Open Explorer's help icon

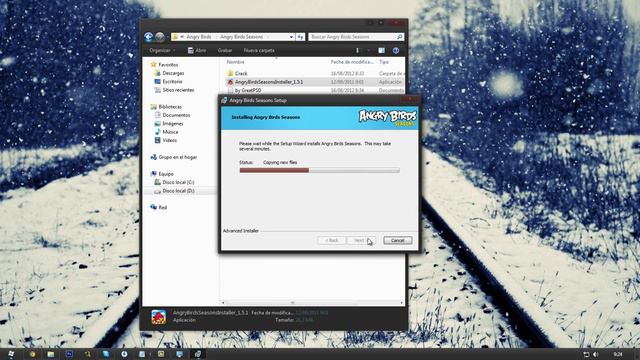coord(396,51)
